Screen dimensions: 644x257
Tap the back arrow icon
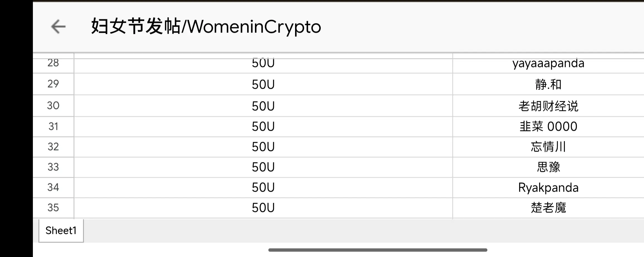(x=58, y=27)
